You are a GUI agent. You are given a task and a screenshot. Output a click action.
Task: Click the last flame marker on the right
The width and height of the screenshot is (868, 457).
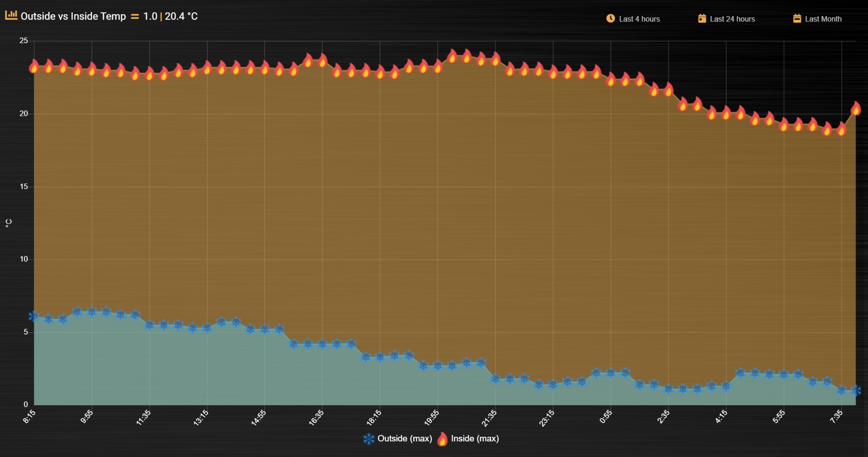[x=856, y=109]
